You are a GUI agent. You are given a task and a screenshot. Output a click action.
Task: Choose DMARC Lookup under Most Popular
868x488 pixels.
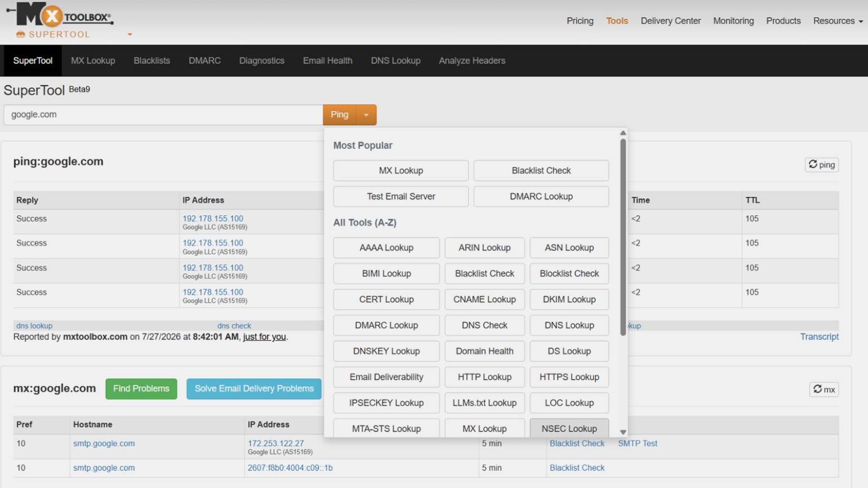(x=541, y=197)
